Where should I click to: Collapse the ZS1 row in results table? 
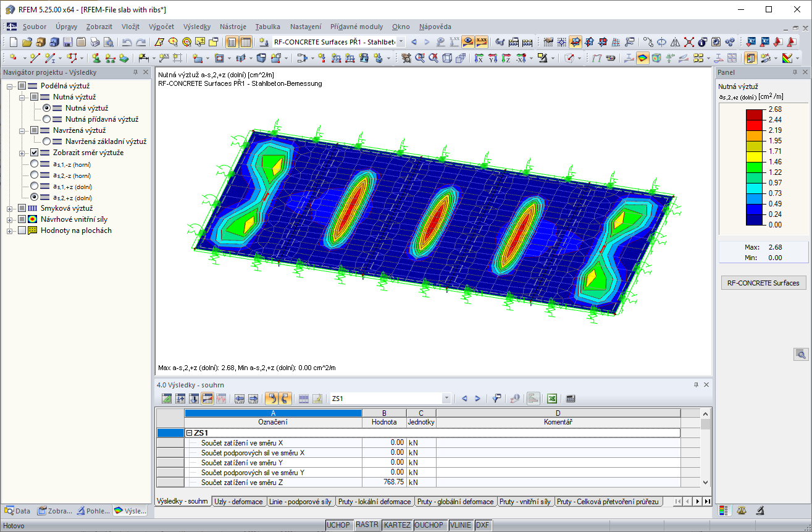[x=190, y=433]
